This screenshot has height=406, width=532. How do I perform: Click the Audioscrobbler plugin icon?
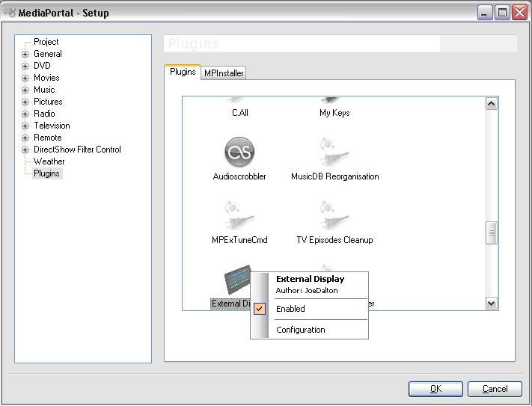(x=239, y=153)
